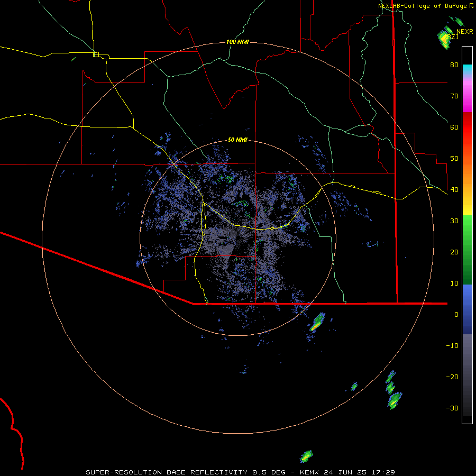
Task: Click the 0 value on reflectivity scale
Action: [x=456, y=315]
